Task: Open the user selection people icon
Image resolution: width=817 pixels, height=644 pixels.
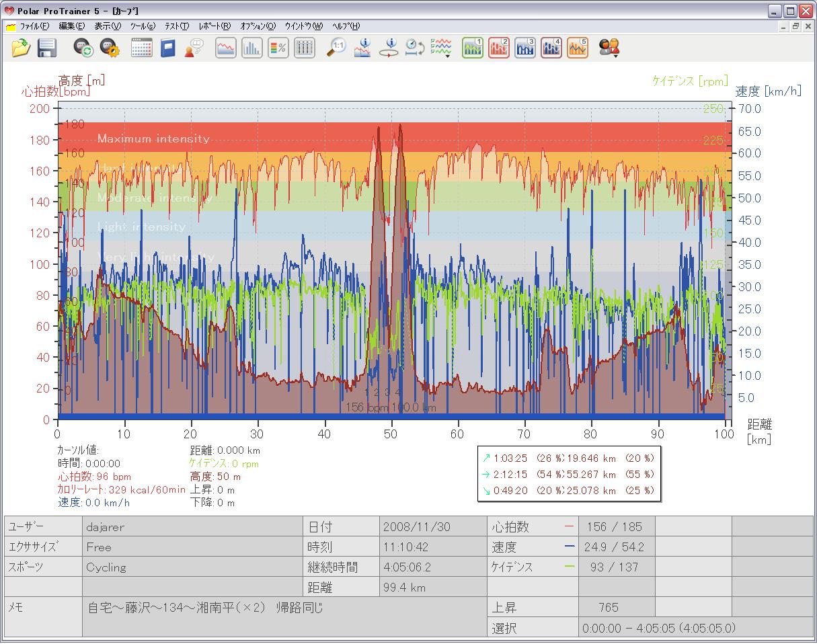Action: coord(609,48)
